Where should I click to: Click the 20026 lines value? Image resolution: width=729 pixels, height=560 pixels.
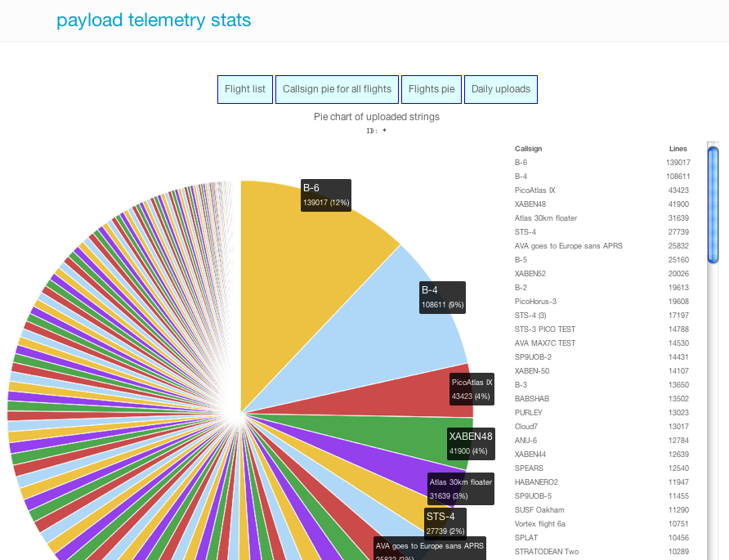point(679,274)
